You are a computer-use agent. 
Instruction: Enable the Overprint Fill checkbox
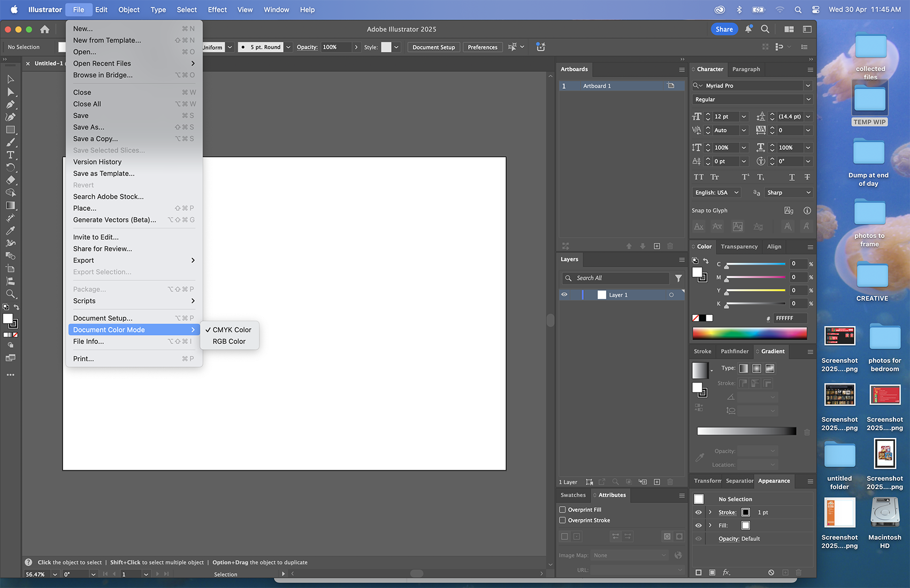[562, 509]
